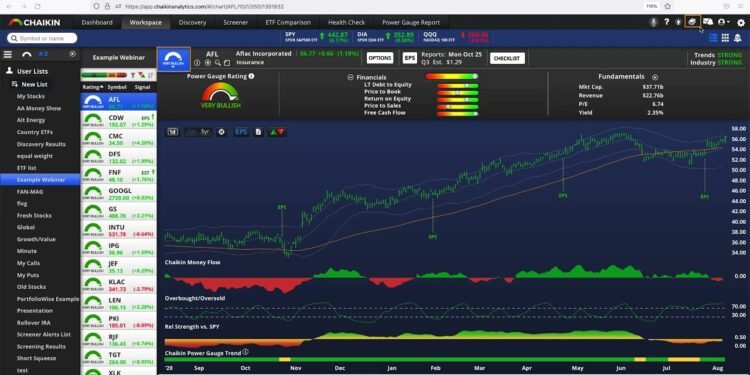Open the Short Squeeze list
The width and height of the screenshot is (750, 375).
tap(36, 358)
